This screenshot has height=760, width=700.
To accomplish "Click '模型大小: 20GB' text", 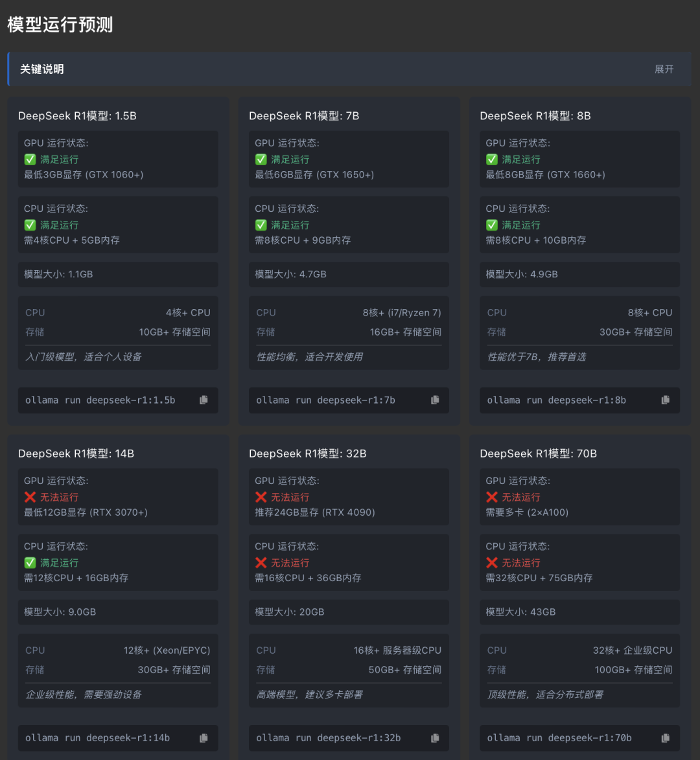I will coord(290,612).
